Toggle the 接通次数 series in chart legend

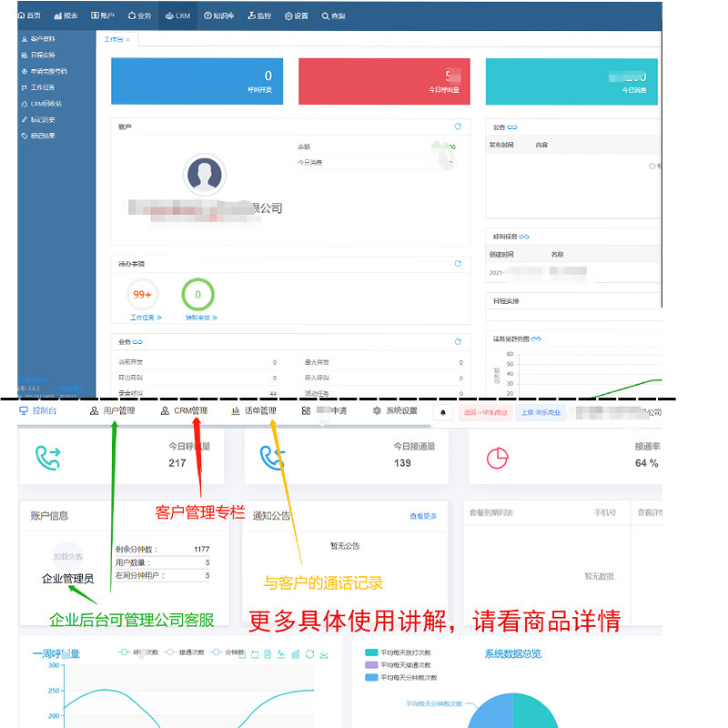[185, 652]
